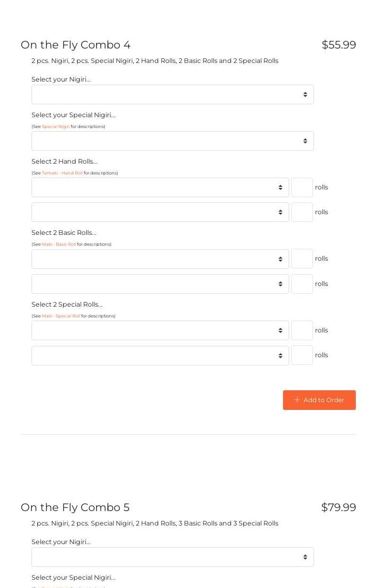Viewport: 377px width, 588px height.
Task: Open second Basic Rolls dropdown
Action: coord(160,284)
